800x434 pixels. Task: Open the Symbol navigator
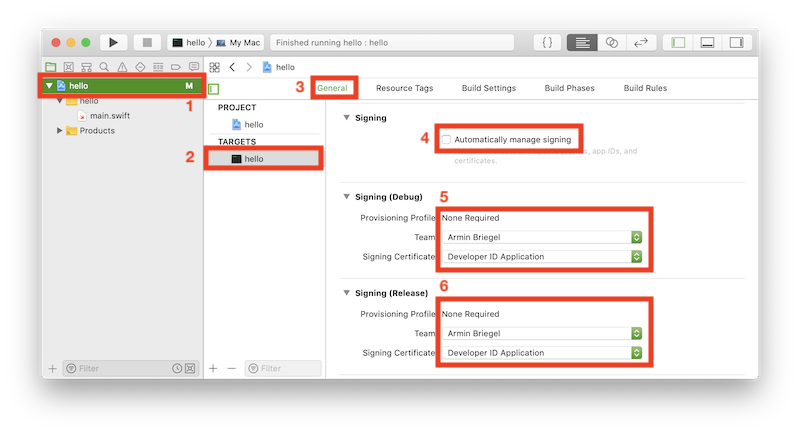pyautogui.click(x=86, y=67)
